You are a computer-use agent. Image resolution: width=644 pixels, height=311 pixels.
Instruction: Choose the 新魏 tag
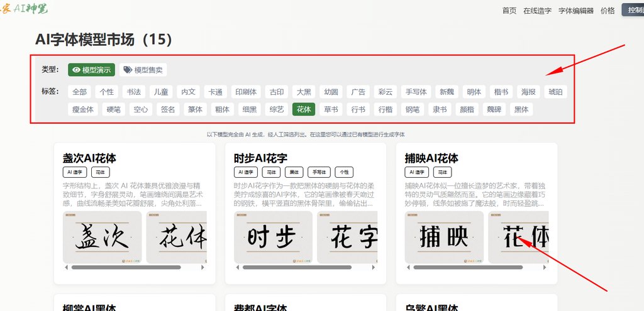447,92
